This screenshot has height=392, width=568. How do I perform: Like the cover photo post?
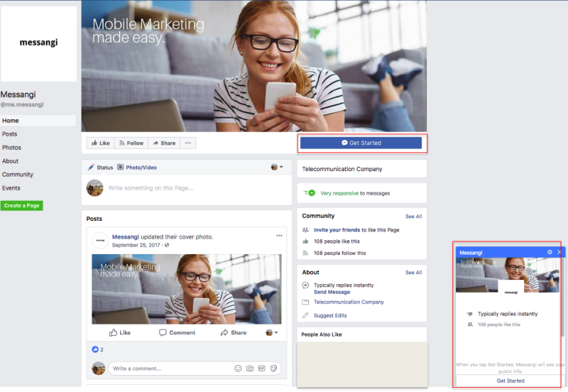pyautogui.click(x=120, y=332)
